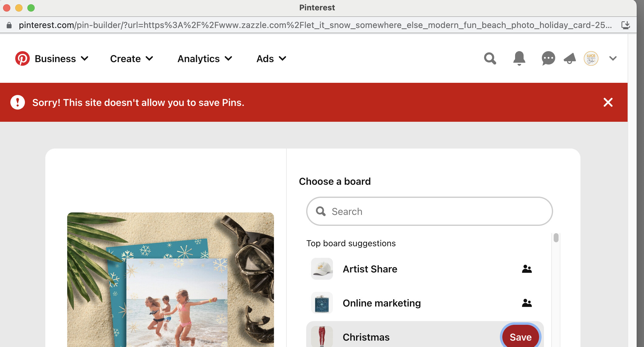Click the beach holiday card image
The height and width of the screenshot is (347, 644).
click(x=171, y=279)
